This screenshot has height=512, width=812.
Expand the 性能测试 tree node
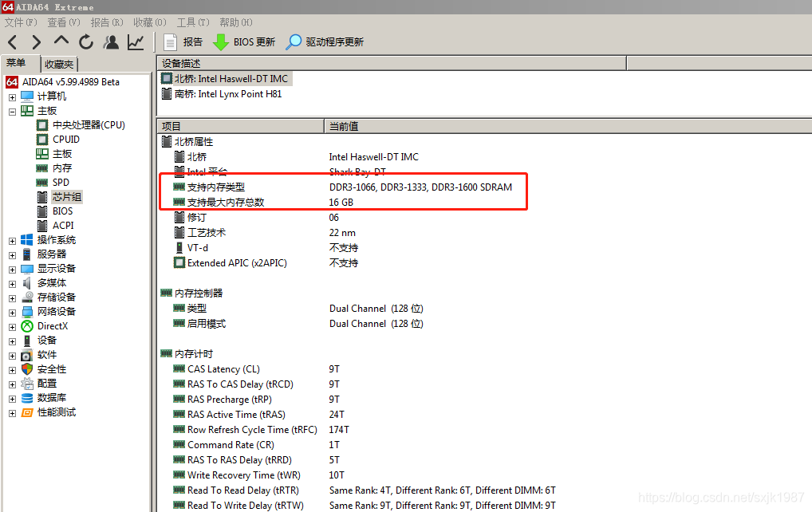point(13,414)
